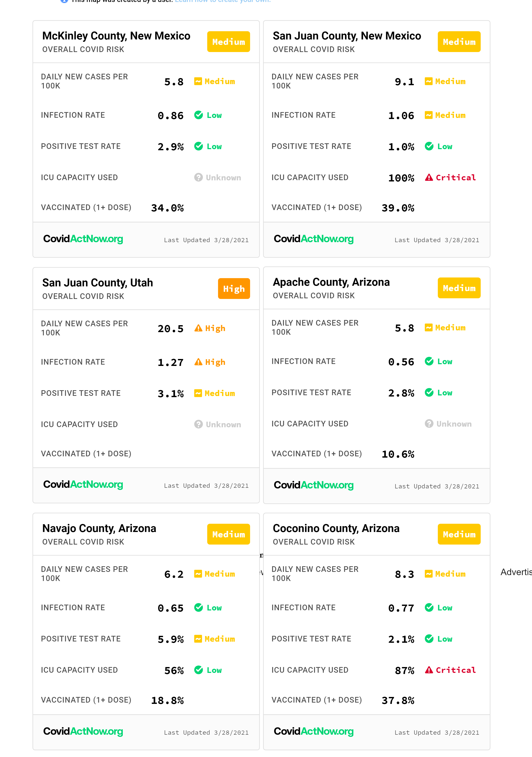The image size is (532, 757).
Task: Click Medium icon for San Juan NM infection rate
Action: (x=429, y=115)
